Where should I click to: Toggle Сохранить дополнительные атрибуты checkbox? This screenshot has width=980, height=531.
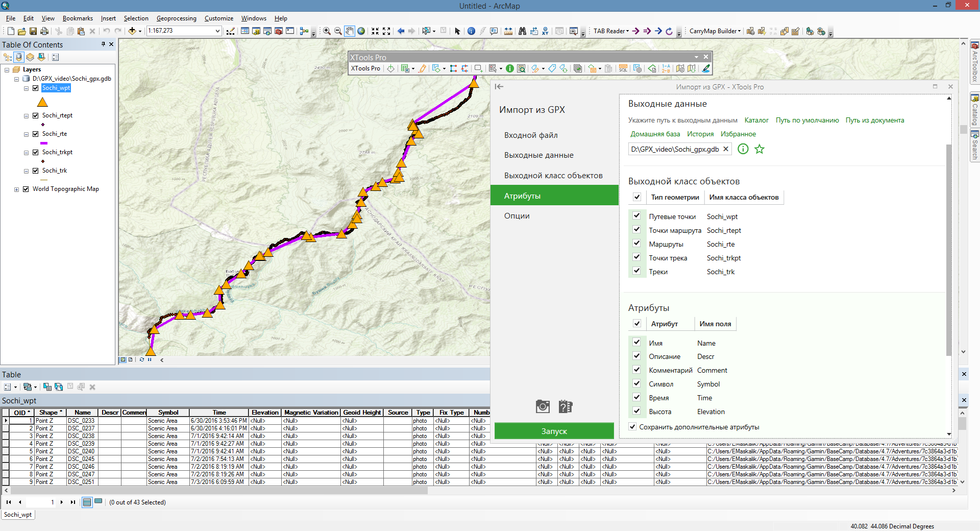pyautogui.click(x=633, y=427)
